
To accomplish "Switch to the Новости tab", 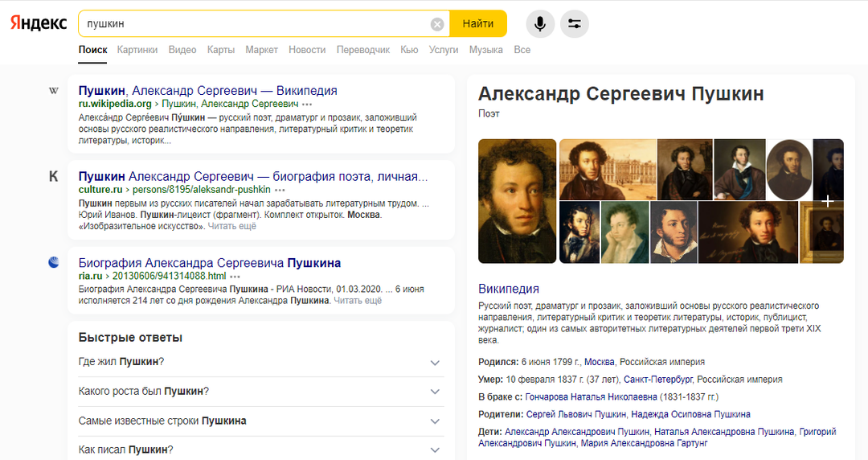I will coord(307,50).
